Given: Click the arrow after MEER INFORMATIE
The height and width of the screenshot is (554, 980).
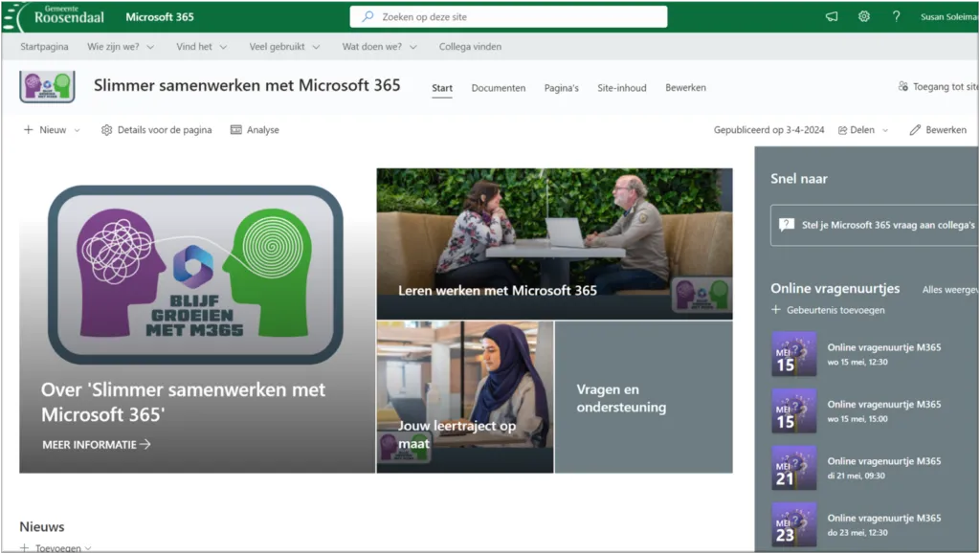Looking at the screenshot, I should coord(145,445).
